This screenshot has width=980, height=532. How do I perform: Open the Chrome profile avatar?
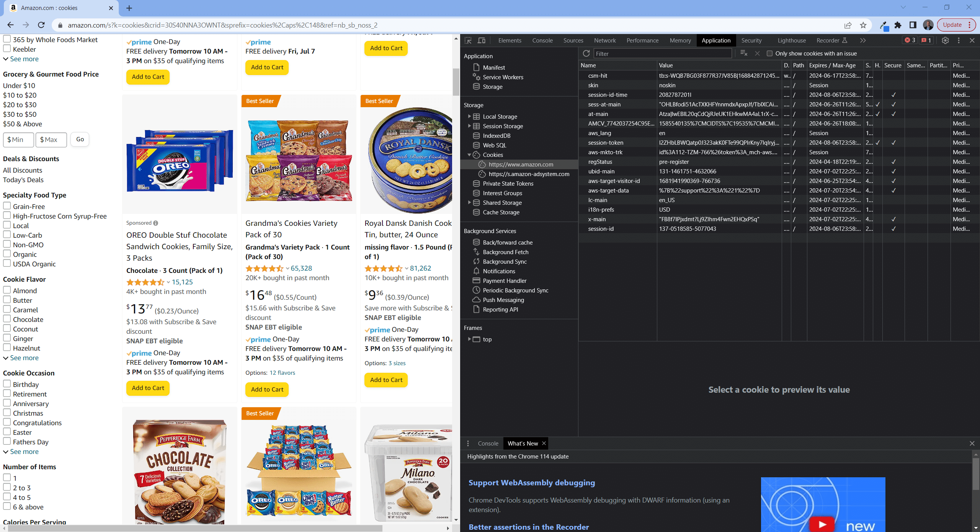pos(928,25)
